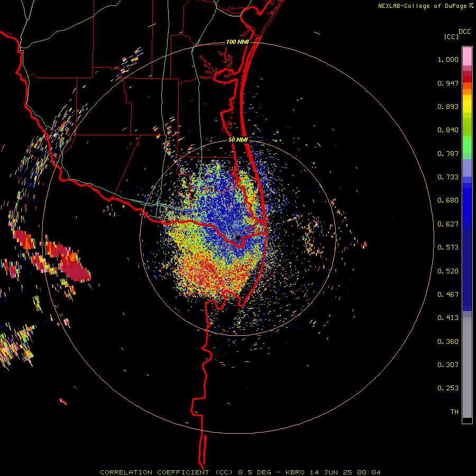Select the 1.000 value on the color scale
This screenshot has height=476, width=476.
click(448, 59)
